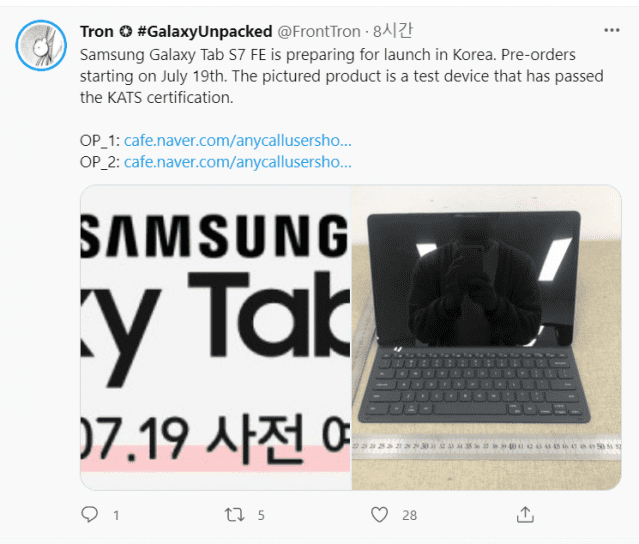Image resolution: width=639 pixels, height=544 pixels.
Task: Click the @FrontTron handle
Action: (x=319, y=31)
